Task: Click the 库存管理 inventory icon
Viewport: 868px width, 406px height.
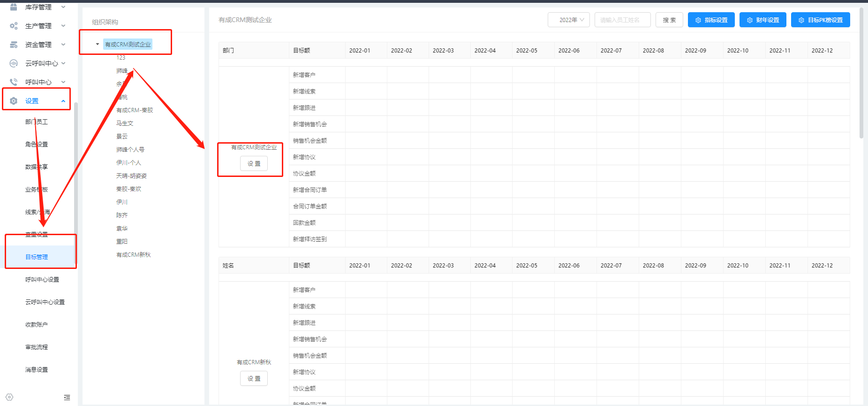Action: 14,7
